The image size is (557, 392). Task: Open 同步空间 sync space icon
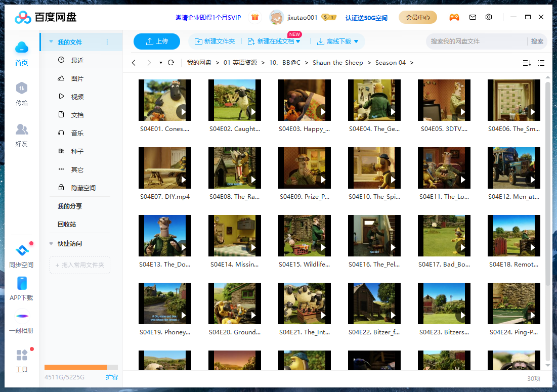click(22, 250)
